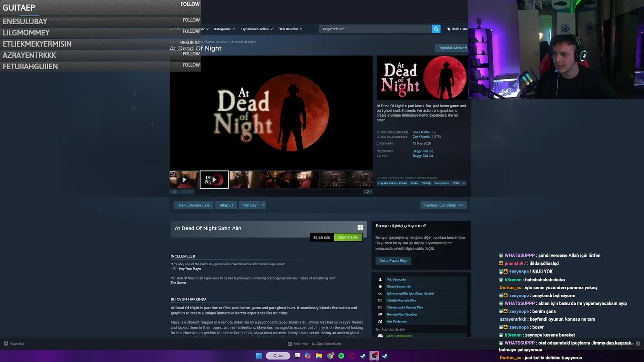Open the developer Baggy Cat Ltd. link

pyautogui.click(x=423, y=151)
